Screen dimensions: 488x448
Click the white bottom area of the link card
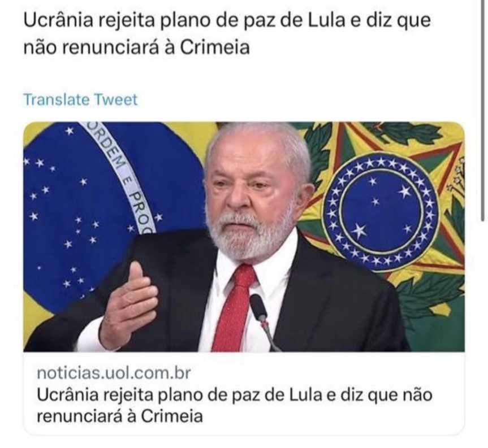click(x=244, y=430)
